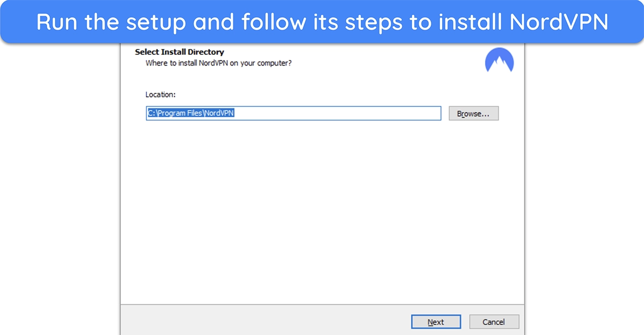Click the 'Location:' label
The image size is (644, 335).
(160, 94)
